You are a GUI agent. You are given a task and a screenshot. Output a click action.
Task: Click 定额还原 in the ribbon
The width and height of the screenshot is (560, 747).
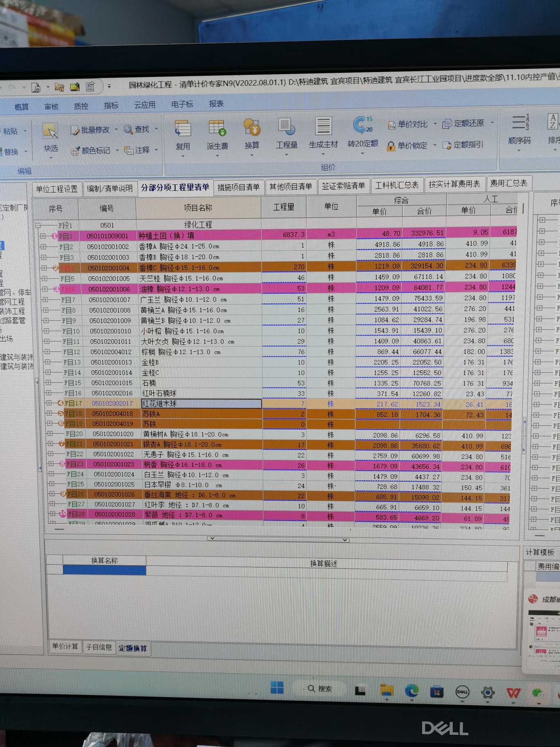click(464, 123)
